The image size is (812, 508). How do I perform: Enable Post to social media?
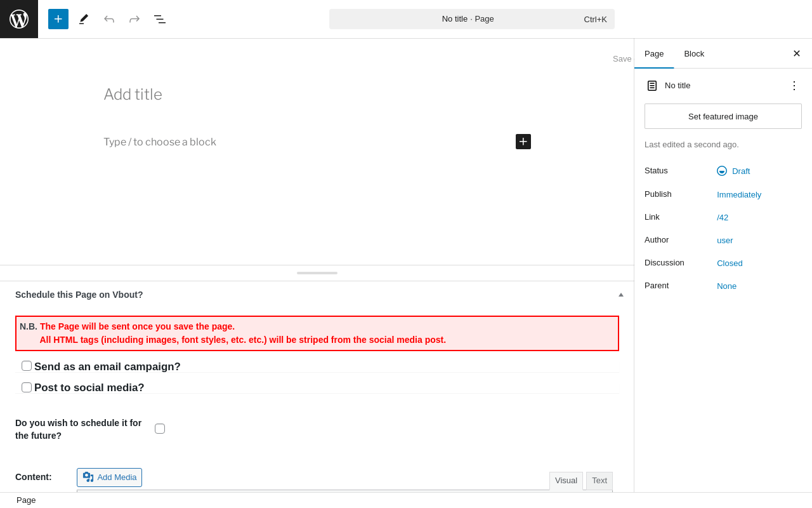point(27,387)
